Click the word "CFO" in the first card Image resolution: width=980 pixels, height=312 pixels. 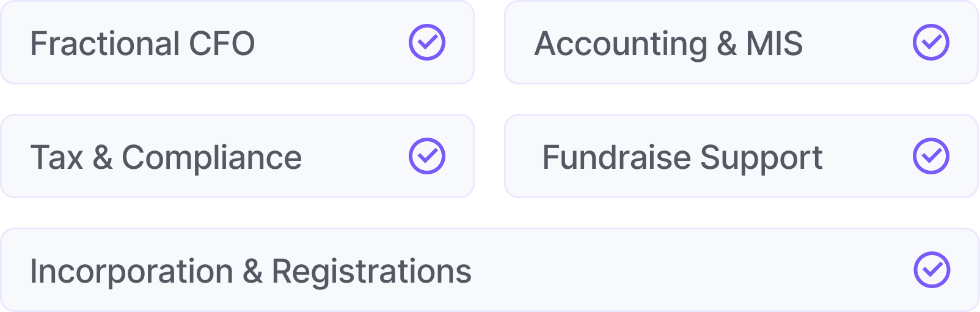pos(222,43)
